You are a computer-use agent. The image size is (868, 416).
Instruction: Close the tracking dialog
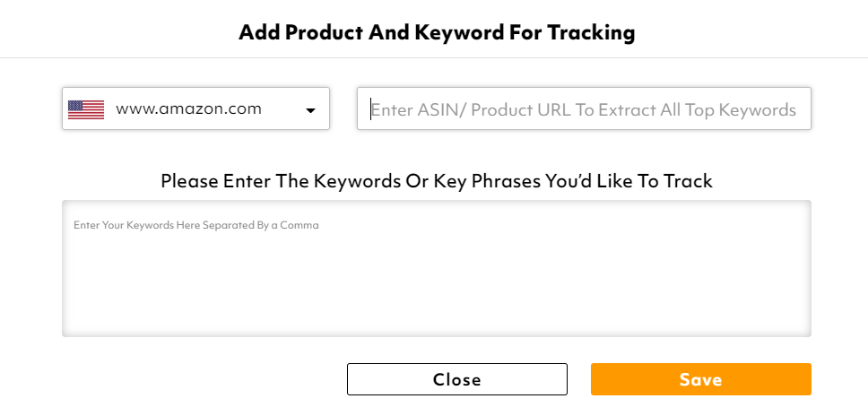pyautogui.click(x=456, y=379)
